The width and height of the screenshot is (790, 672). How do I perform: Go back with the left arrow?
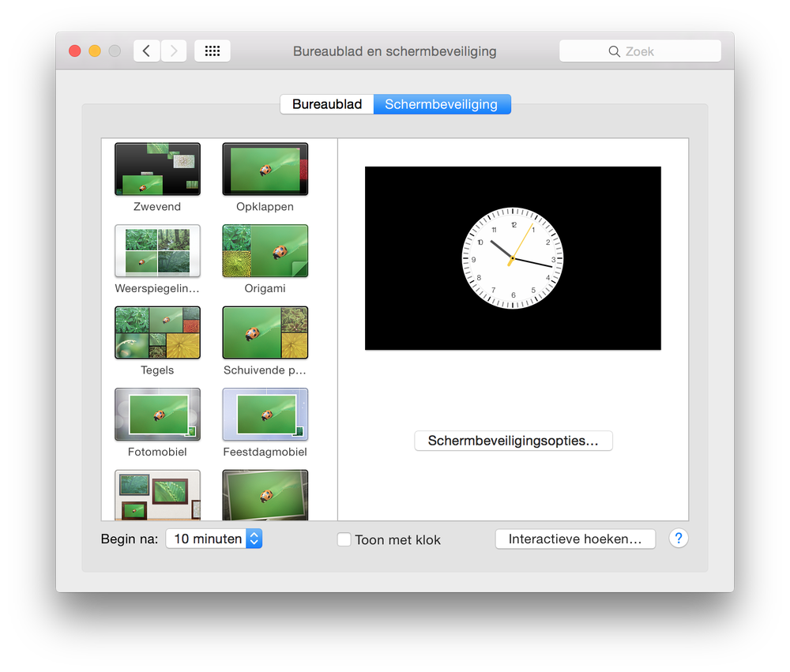point(147,51)
